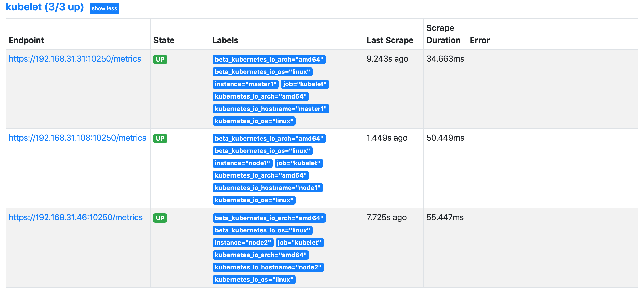
Task: Click the instance="node2" label badge
Action: [x=243, y=243]
